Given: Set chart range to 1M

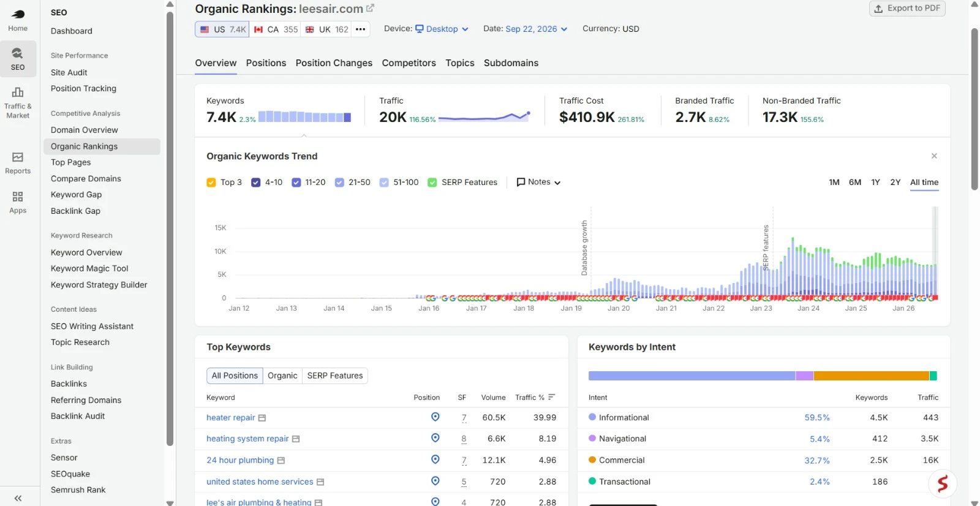Looking at the screenshot, I should click(834, 183).
